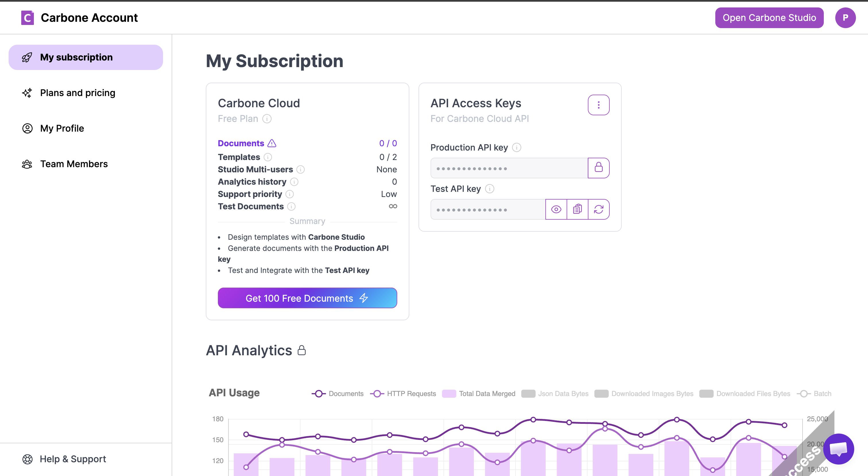Click the info icon next to Production API key
Image resolution: width=868 pixels, height=476 pixels.
pos(517,147)
